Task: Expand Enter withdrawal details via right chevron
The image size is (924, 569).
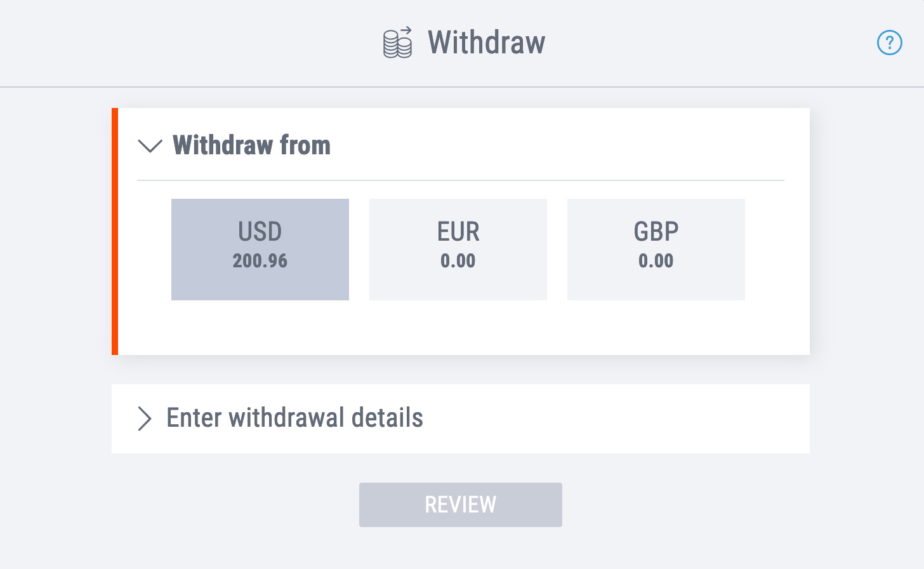Action: click(x=145, y=418)
